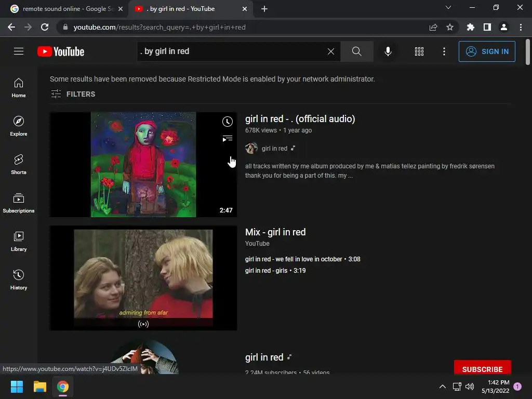Open the Windows Start menu
This screenshot has height=399, width=532.
(17, 387)
